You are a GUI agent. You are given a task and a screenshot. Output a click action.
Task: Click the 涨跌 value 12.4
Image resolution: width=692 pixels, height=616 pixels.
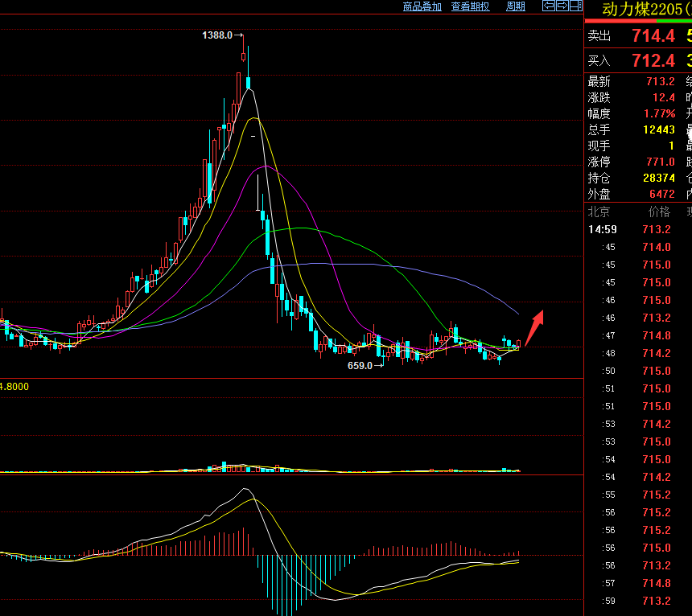click(x=664, y=97)
